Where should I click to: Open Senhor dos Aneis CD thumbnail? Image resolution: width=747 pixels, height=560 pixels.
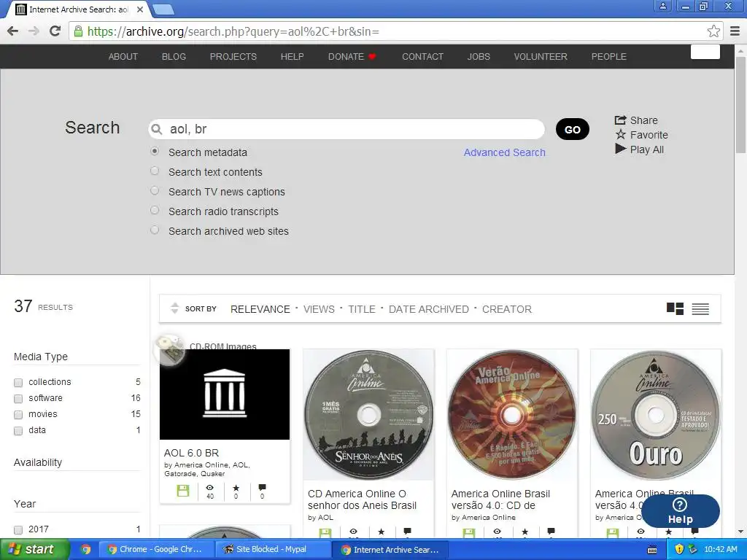click(368, 414)
